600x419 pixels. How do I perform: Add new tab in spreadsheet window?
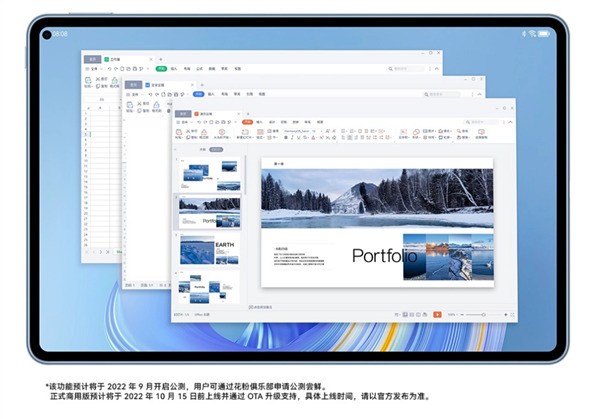(x=161, y=59)
